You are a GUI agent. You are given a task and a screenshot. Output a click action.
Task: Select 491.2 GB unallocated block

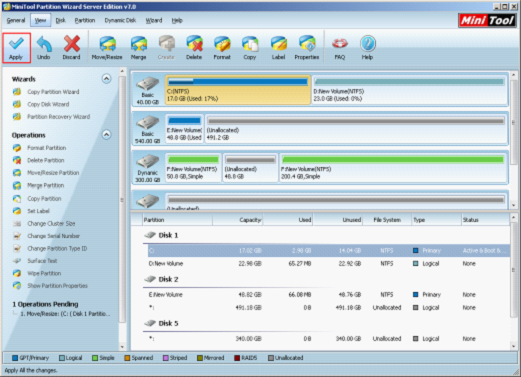point(356,129)
